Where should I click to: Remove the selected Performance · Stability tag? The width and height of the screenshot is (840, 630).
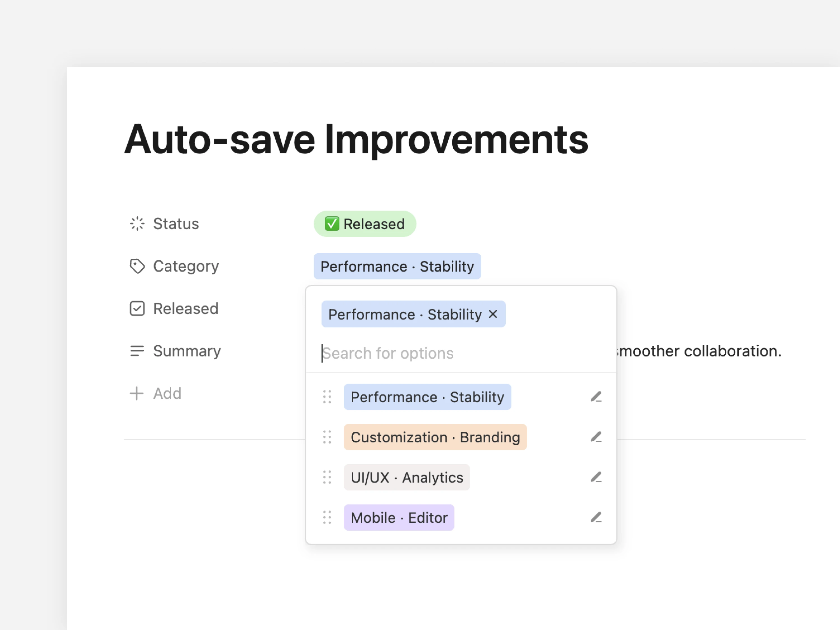coord(493,314)
